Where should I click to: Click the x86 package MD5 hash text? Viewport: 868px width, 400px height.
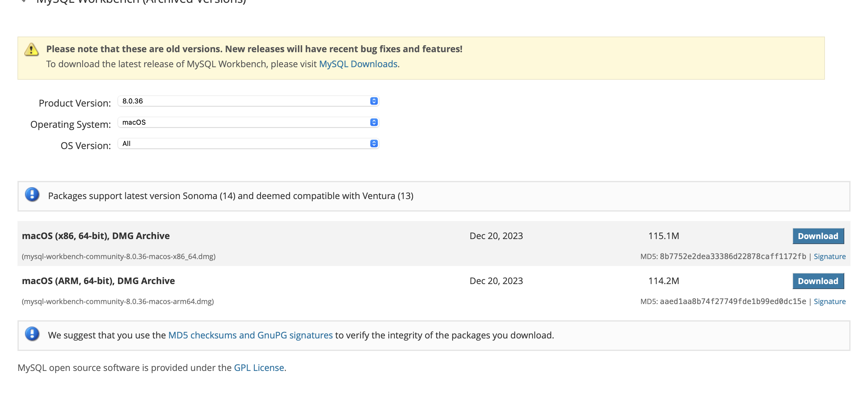[x=732, y=256]
